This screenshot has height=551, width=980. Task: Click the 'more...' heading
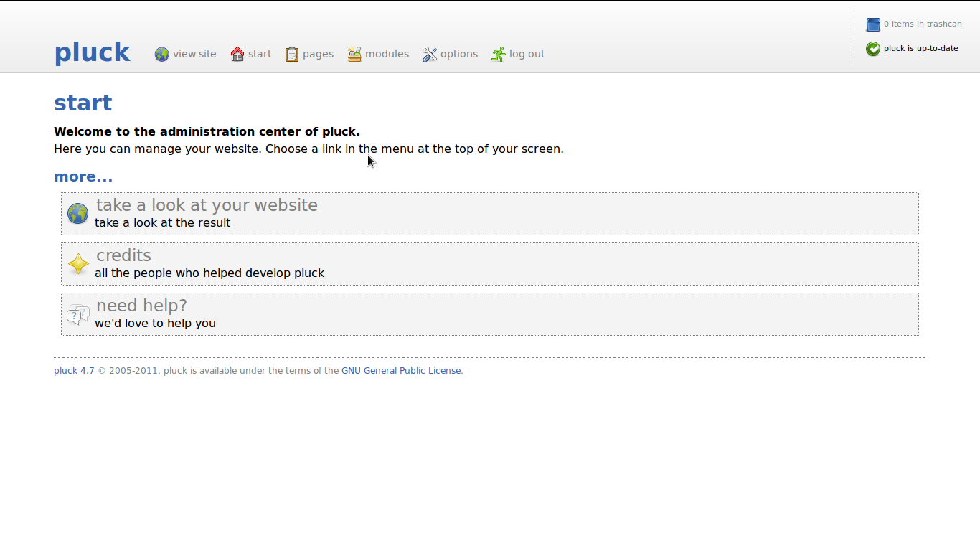click(x=83, y=176)
